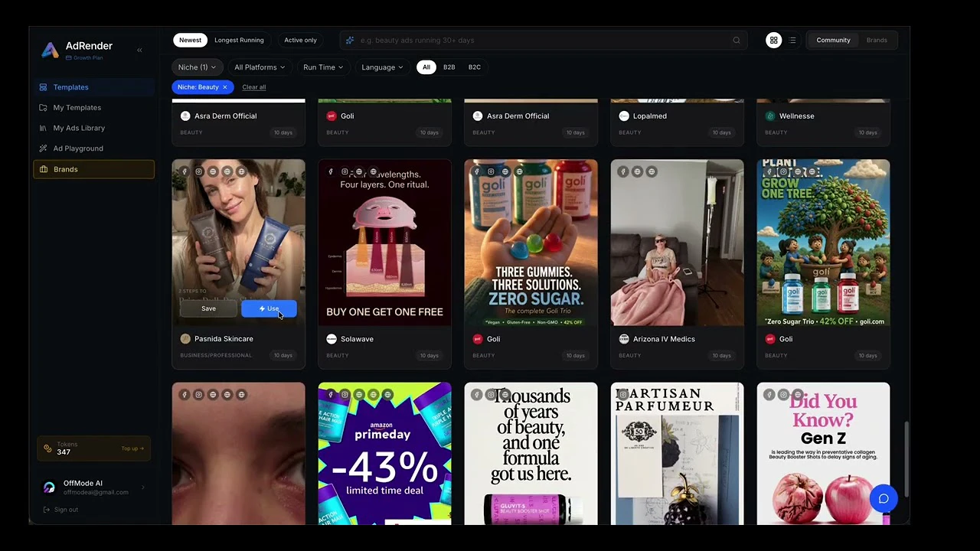The height and width of the screenshot is (551, 980).
Task: Switch to list view icon
Action: pyautogui.click(x=792, y=40)
